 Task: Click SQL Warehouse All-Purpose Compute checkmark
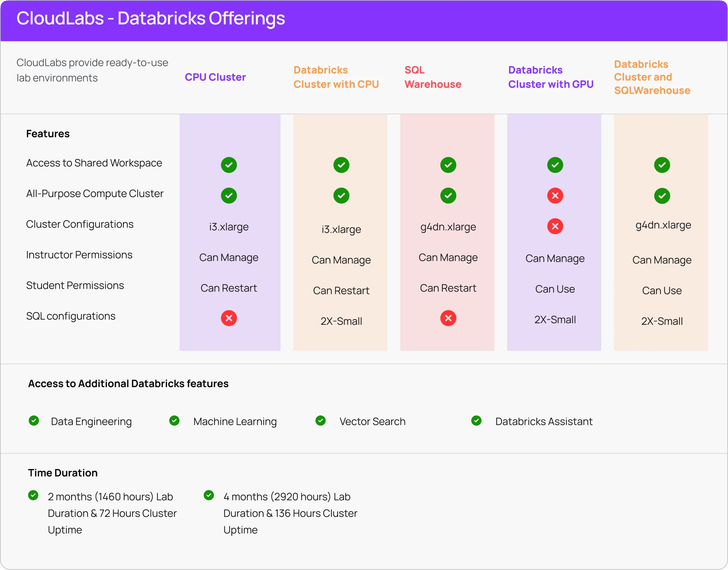click(448, 195)
